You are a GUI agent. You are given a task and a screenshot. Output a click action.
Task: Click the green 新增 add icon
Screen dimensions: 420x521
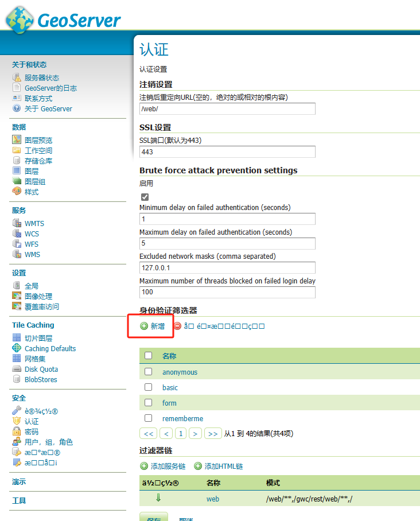(144, 326)
